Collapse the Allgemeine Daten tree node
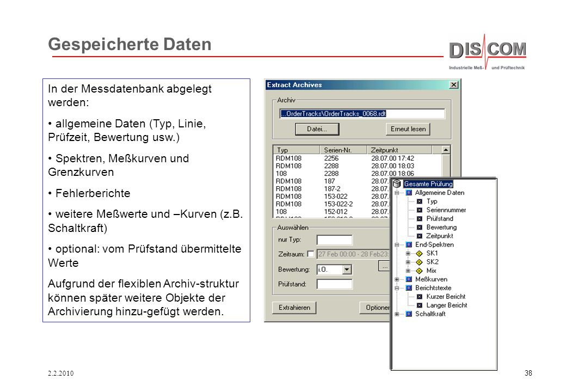The height and width of the screenshot is (392, 566). (x=397, y=193)
